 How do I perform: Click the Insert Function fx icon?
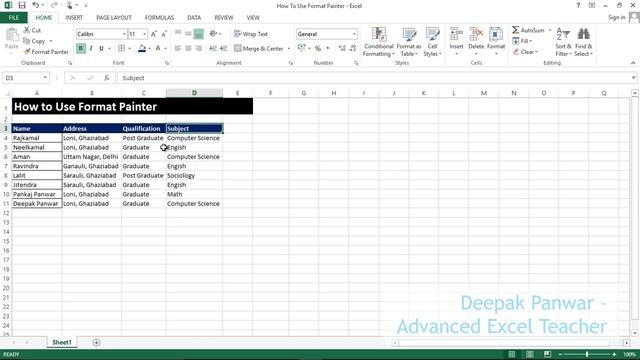tap(107, 78)
